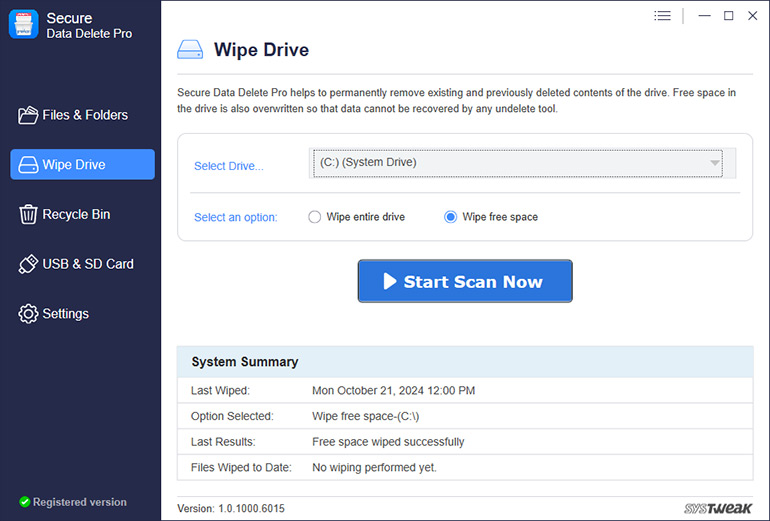This screenshot has height=521, width=770.
Task: Click the 'Last Results:' label
Action: [223, 442]
